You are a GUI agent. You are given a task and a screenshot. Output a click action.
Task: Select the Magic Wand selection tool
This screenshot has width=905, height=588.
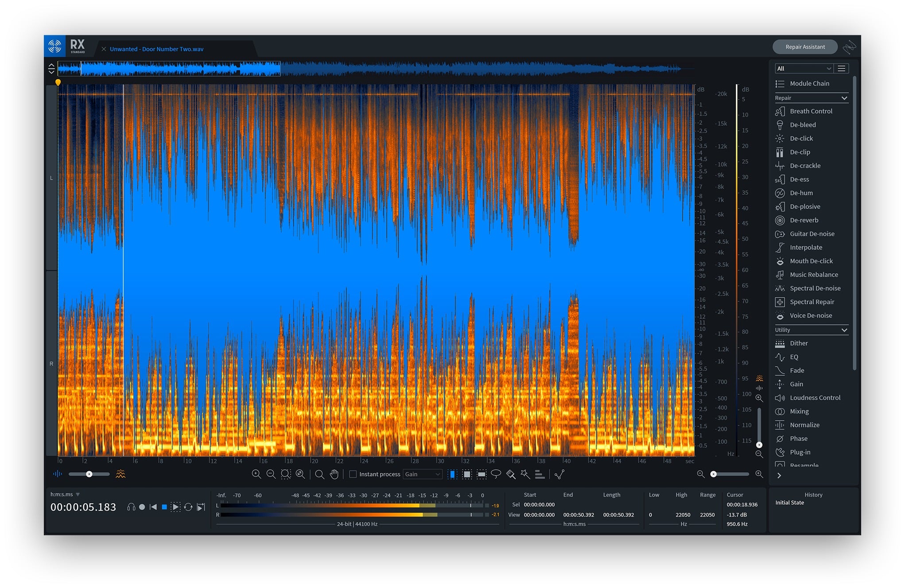(525, 474)
